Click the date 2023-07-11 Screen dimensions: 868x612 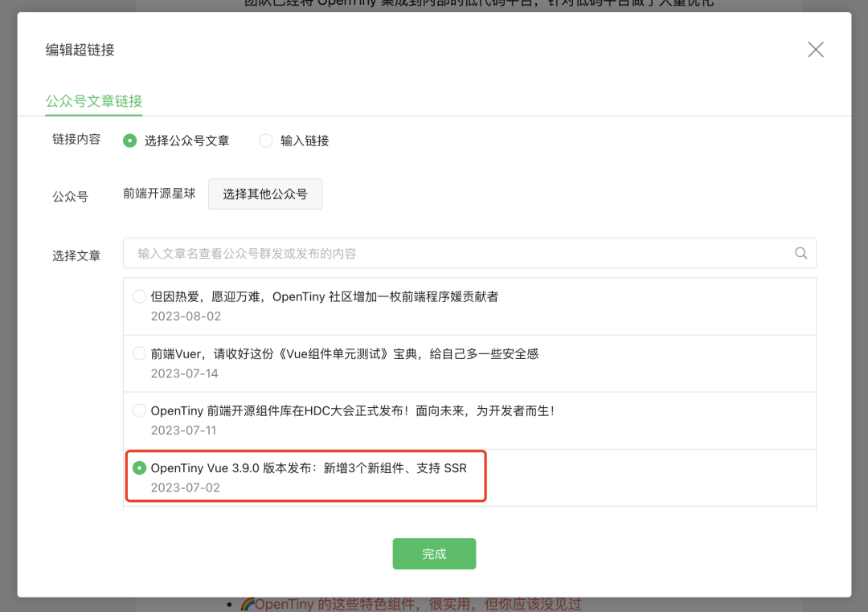183,430
